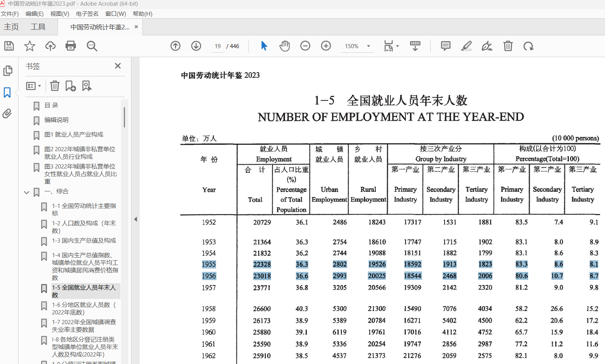The image size is (605, 364).
Task: Open bookmark 1-3 国内生产总值及构成
Action: [84, 241]
